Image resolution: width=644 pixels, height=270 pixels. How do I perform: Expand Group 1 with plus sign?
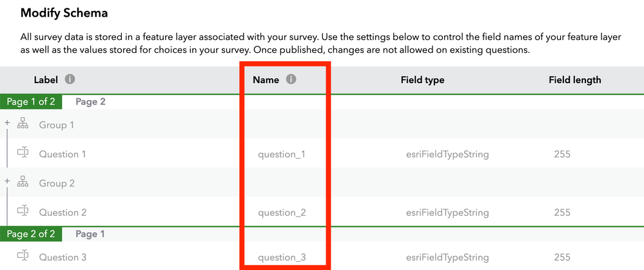coord(7,124)
